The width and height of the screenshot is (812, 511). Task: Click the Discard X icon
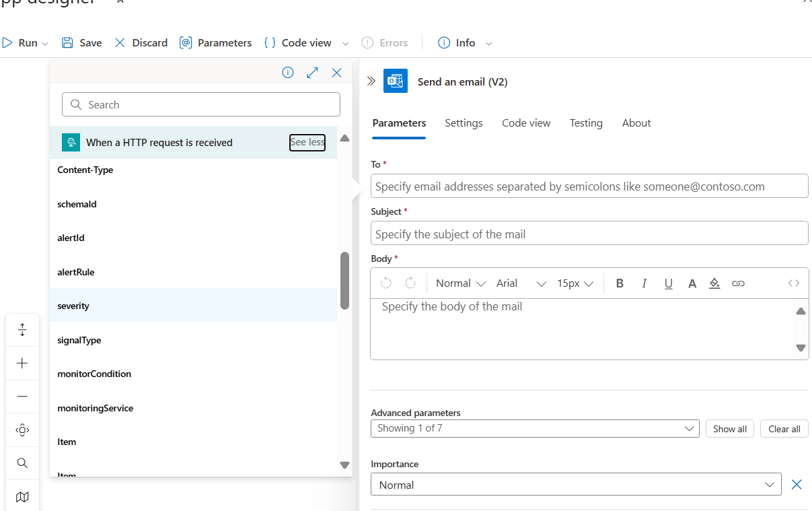pos(120,42)
